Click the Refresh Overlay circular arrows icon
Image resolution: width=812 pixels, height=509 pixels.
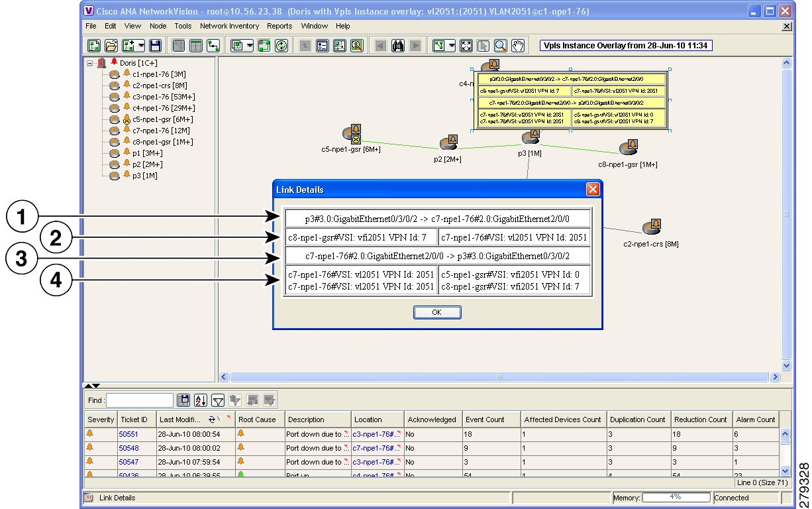pos(281,46)
